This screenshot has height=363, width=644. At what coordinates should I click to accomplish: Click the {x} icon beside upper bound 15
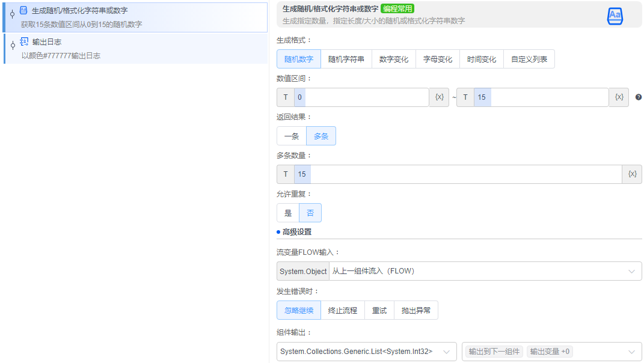click(619, 97)
